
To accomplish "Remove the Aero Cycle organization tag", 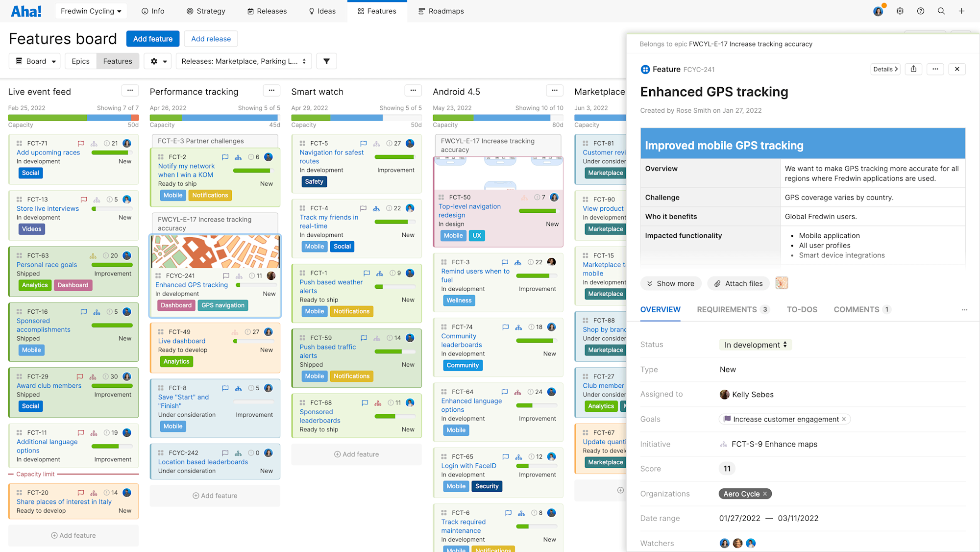I will click(x=765, y=494).
